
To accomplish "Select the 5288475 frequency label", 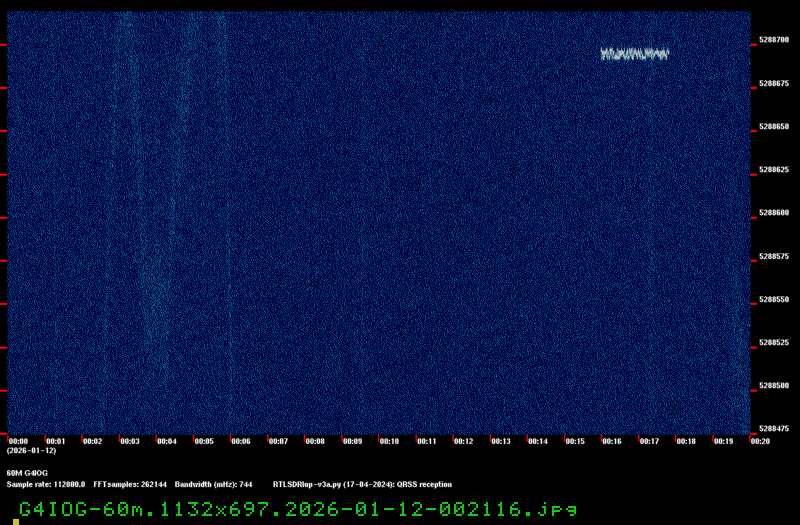I will click(x=774, y=429).
